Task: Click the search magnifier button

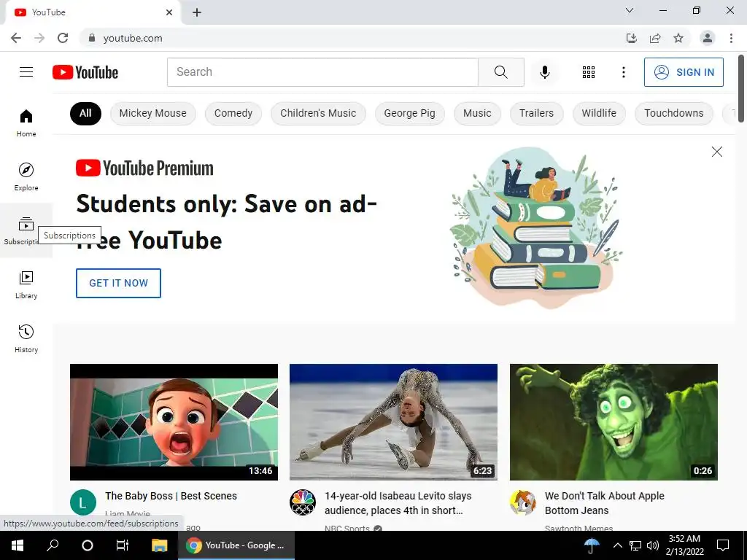Action: pyautogui.click(x=500, y=72)
